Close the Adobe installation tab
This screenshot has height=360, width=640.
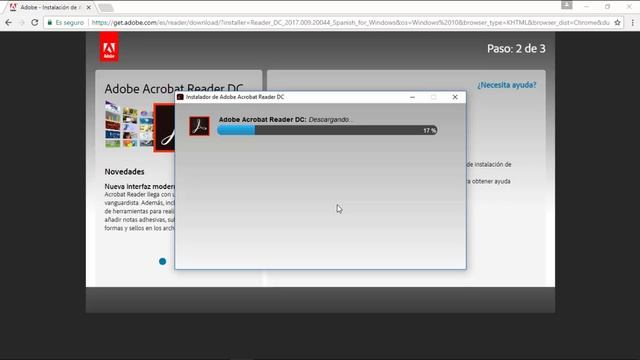click(x=89, y=7)
